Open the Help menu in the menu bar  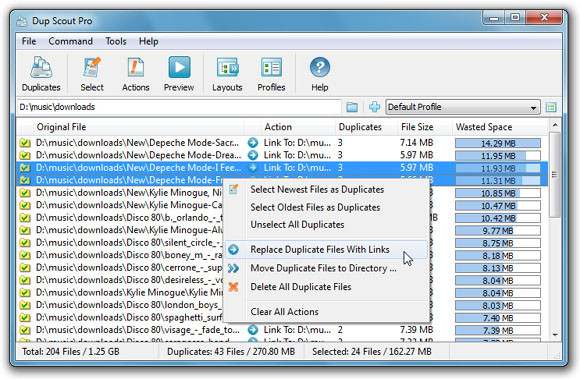tap(148, 41)
